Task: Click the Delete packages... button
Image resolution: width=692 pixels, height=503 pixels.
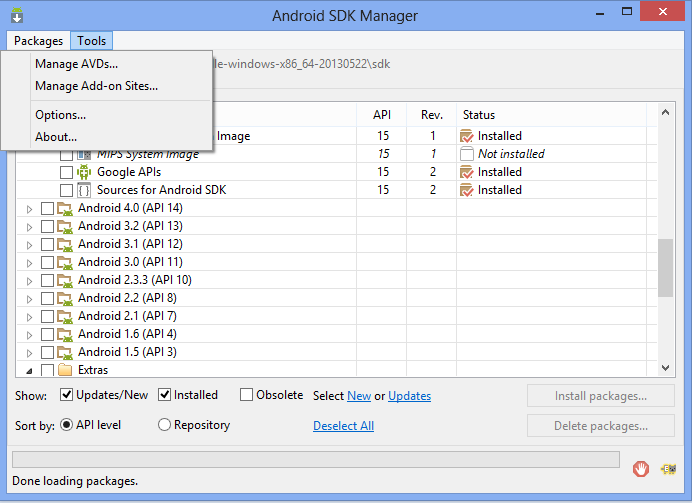Action: point(601,426)
